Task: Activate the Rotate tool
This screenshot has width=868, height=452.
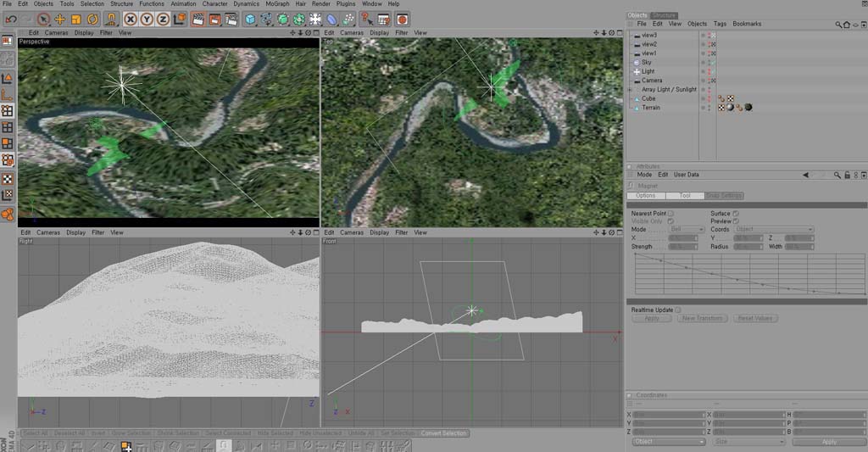Action: click(x=92, y=20)
